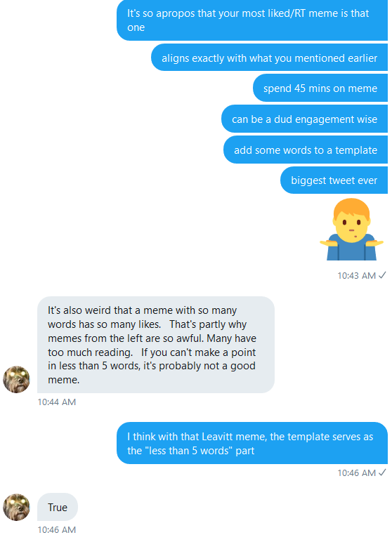The width and height of the screenshot is (392, 535).
Task: Click the "It's so apropos" message bubble
Action: (x=252, y=20)
